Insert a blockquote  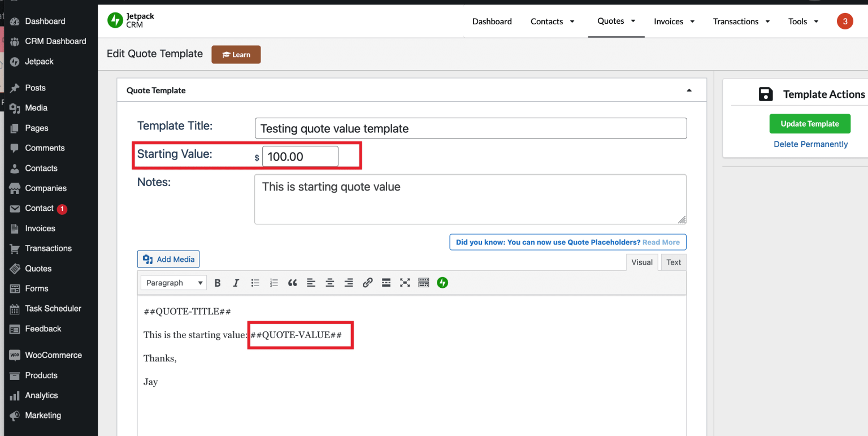pos(292,282)
